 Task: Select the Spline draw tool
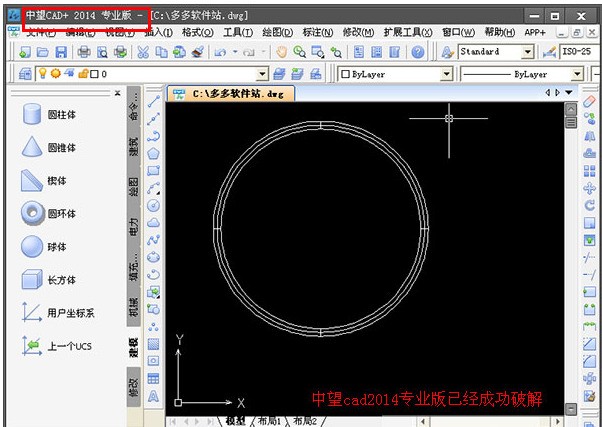tap(154, 240)
